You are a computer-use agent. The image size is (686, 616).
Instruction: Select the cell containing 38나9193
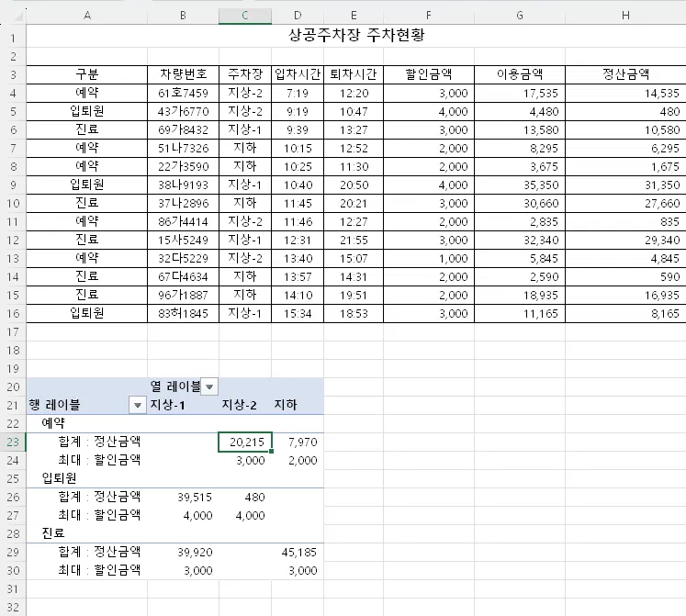tap(184, 185)
